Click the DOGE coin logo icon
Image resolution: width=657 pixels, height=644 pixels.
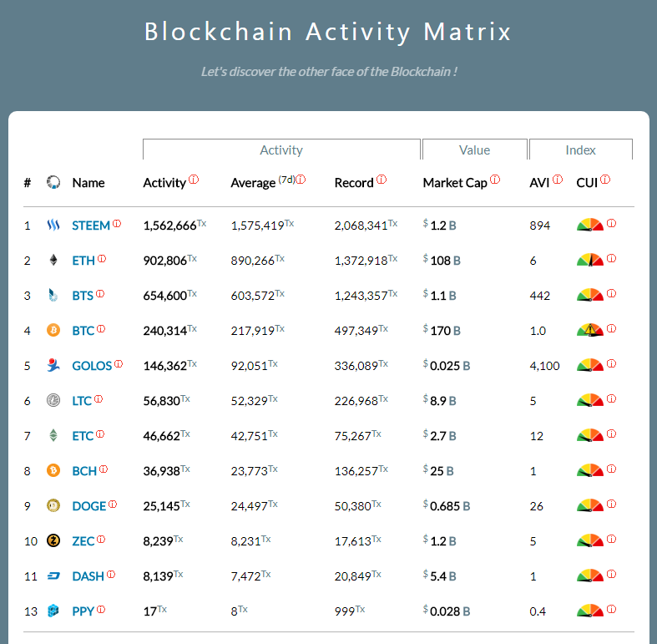53,505
